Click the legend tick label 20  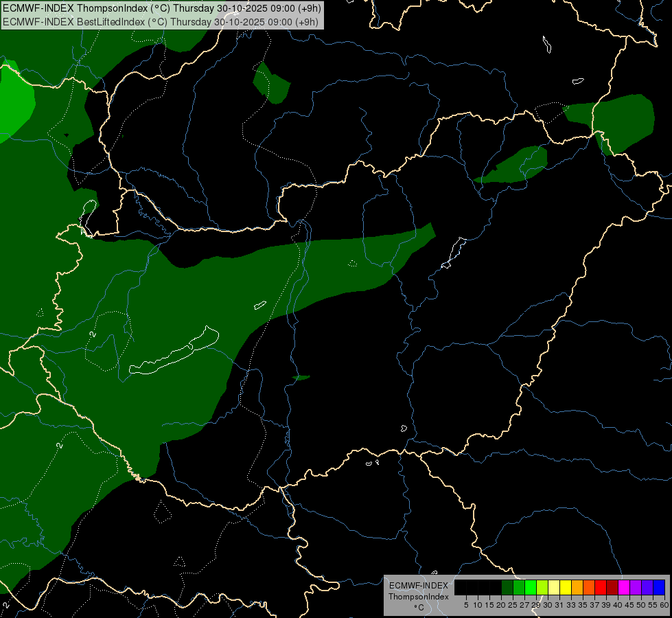point(501,605)
